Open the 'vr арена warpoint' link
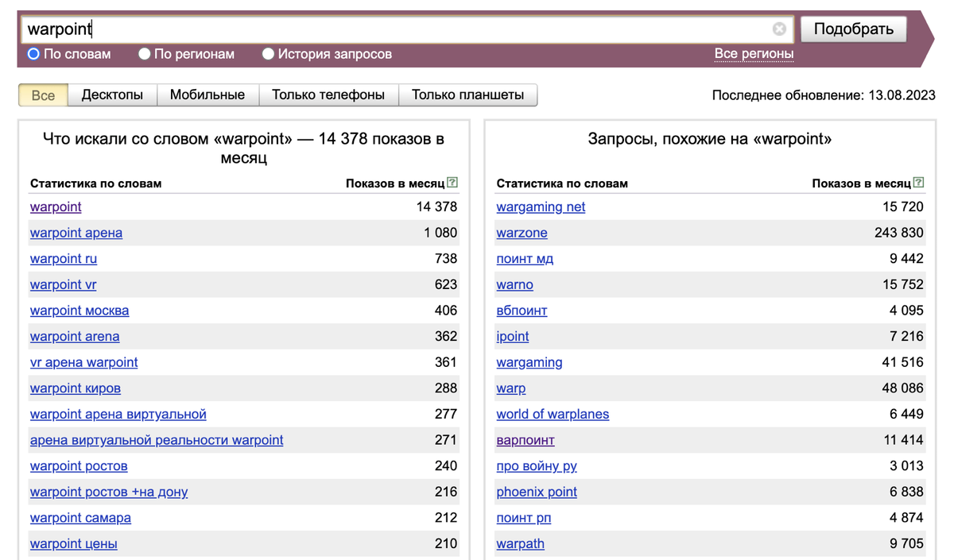The width and height of the screenshot is (954, 560). 83,362
